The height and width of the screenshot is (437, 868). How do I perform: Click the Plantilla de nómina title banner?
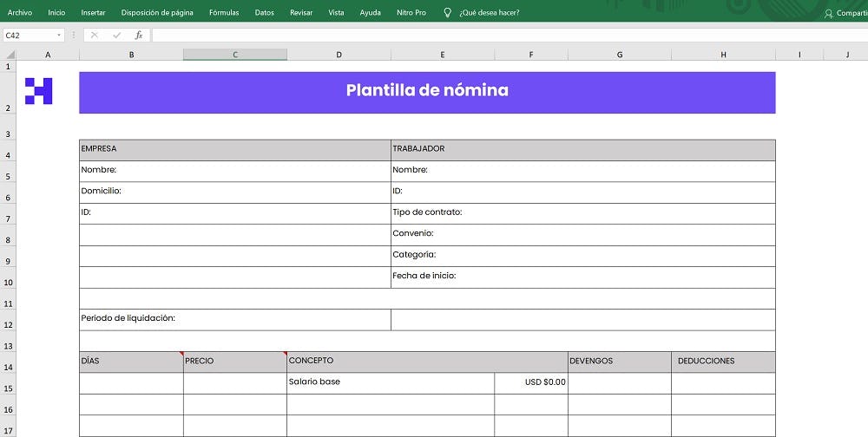[427, 93]
